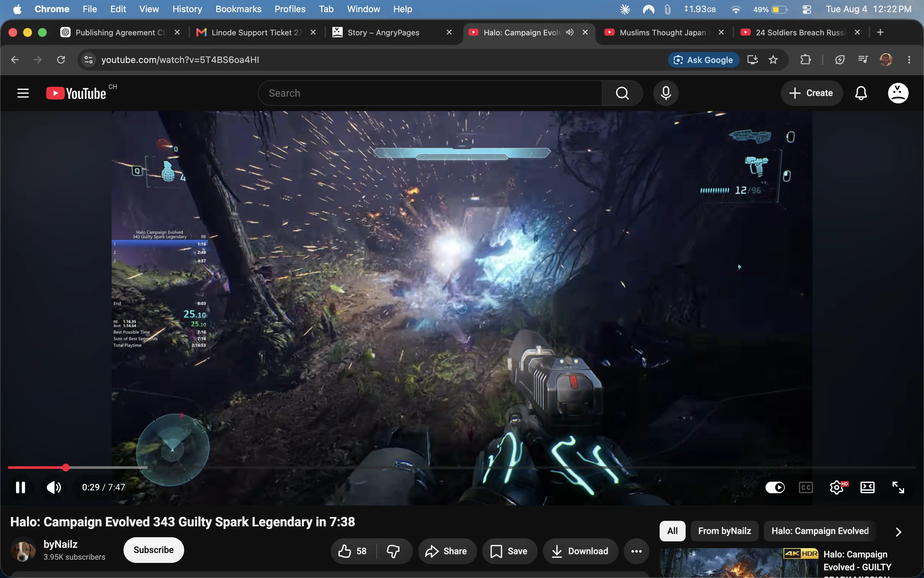Click the search magnifier button

coord(622,93)
